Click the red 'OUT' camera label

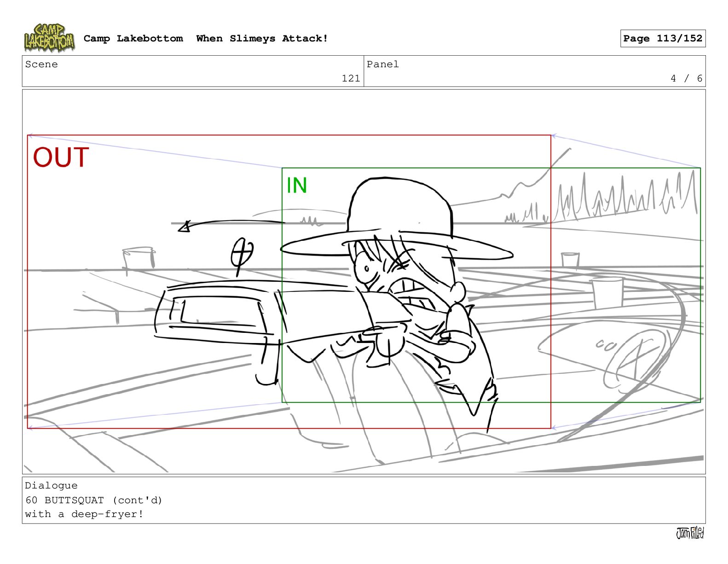pyautogui.click(x=61, y=157)
